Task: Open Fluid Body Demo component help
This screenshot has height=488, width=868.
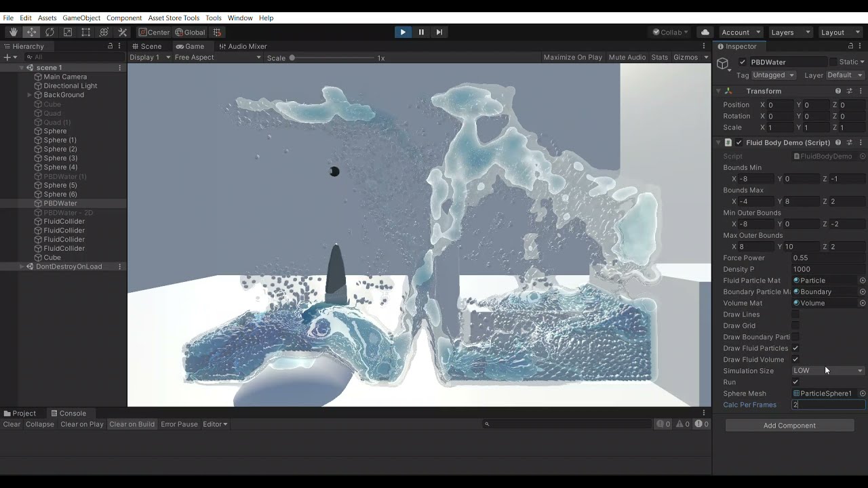Action: [838, 142]
